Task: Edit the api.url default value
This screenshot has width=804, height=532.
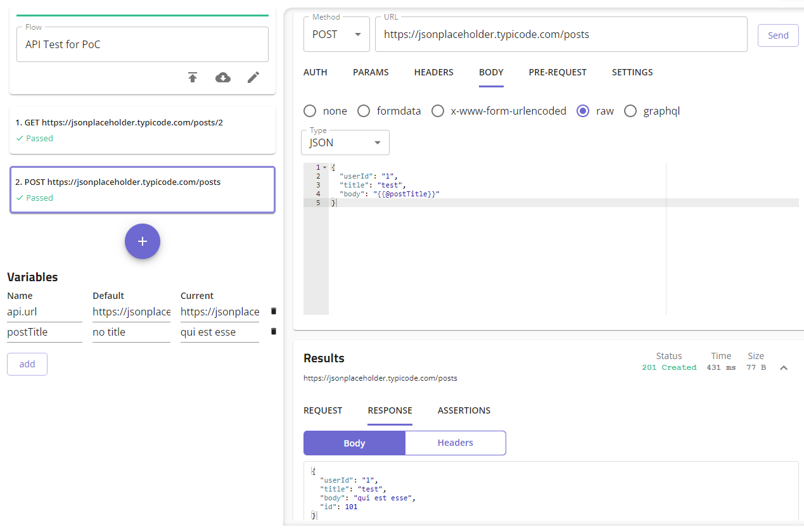Action: (x=131, y=312)
